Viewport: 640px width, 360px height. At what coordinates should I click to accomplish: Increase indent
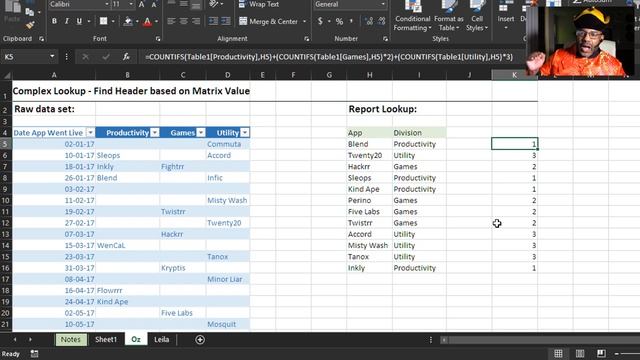point(226,21)
